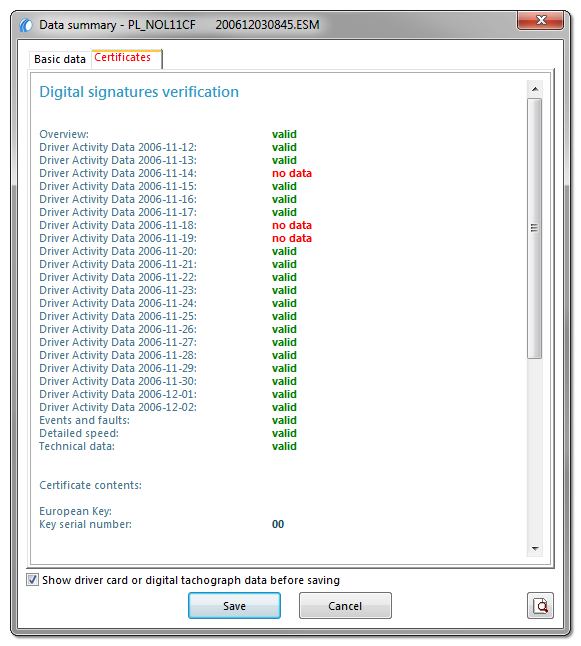This screenshot has height=646, width=581.
Task: Click the Events and faults row
Action: [168, 420]
